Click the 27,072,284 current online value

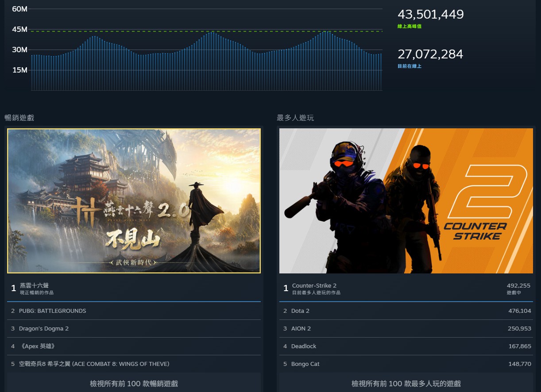430,54
